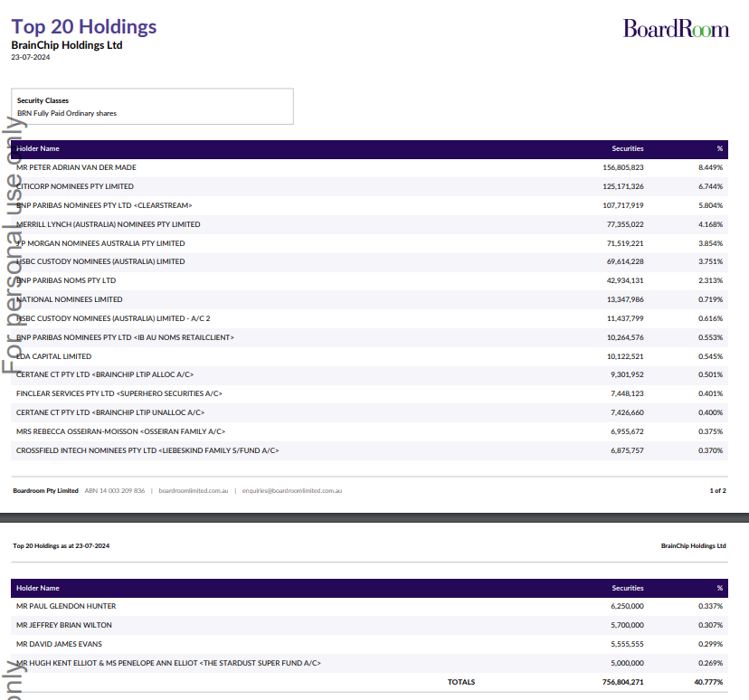Click the '1 of 2' page indicator
The image size is (749, 700).
click(718, 491)
